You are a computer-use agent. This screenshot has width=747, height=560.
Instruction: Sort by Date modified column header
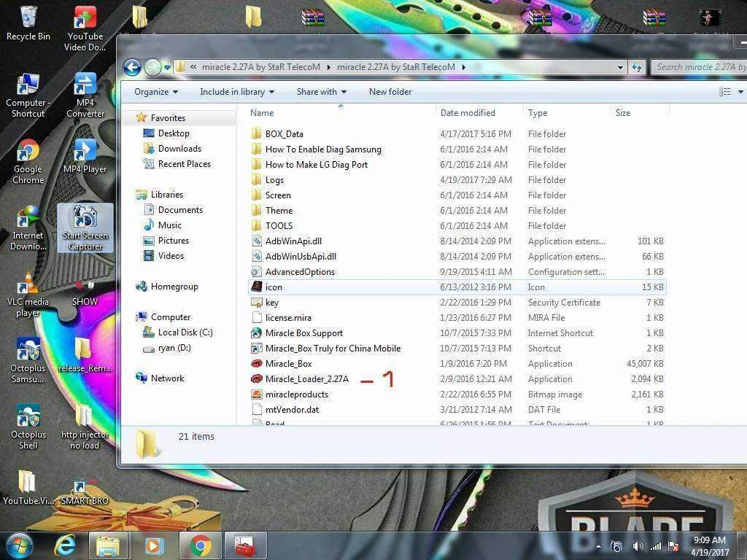click(x=479, y=113)
